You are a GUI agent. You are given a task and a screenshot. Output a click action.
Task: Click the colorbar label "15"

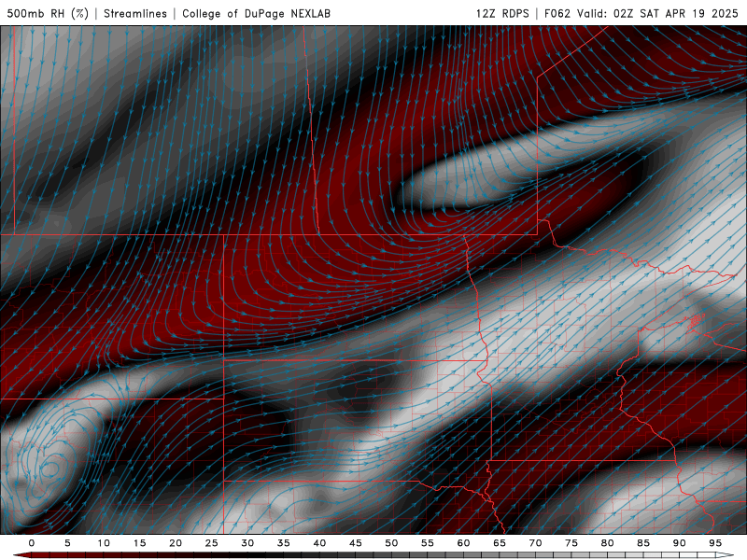tap(139, 543)
